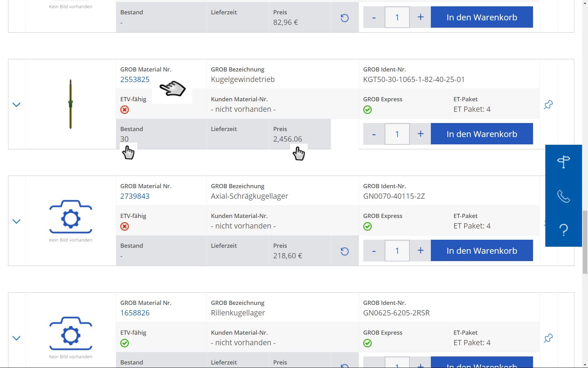The height and width of the screenshot is (368, 588).
Task: Expand the Kugelgewindetrieb row details
Action: [16, 104]
